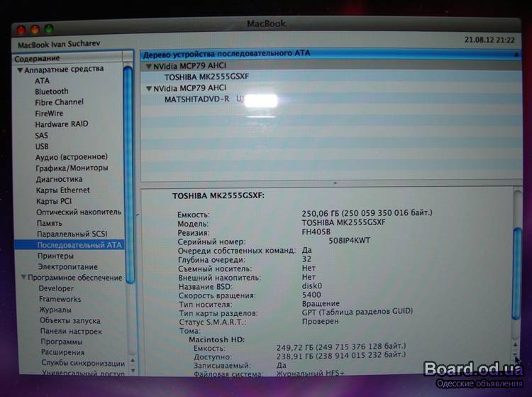
Task: Open Графика/Мониторы in sidebar
Action: 72,168
